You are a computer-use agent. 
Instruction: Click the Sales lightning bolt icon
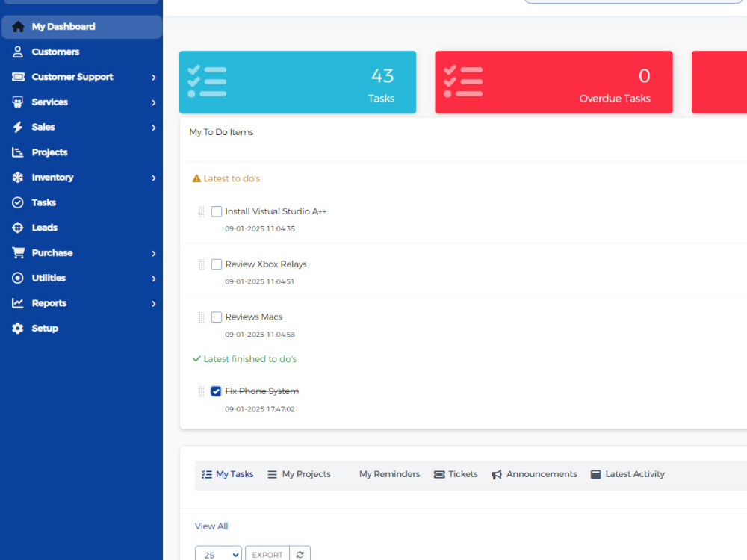tap(18, 127)
